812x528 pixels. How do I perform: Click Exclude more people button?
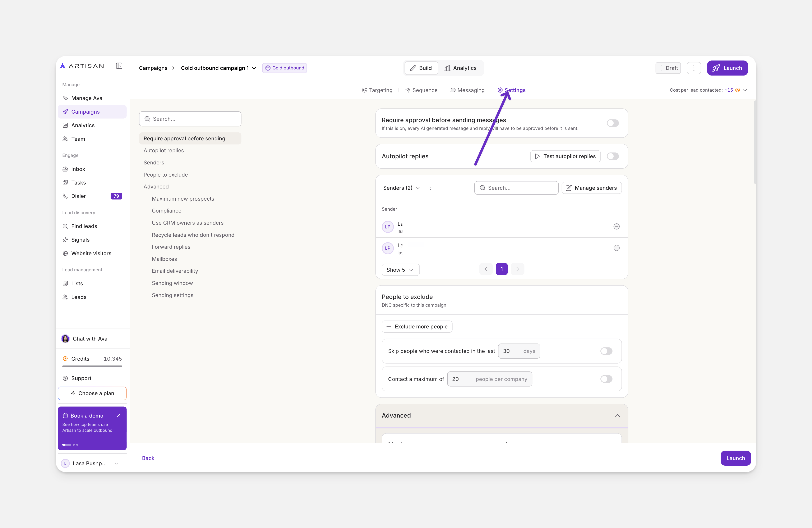pos(417,327)
